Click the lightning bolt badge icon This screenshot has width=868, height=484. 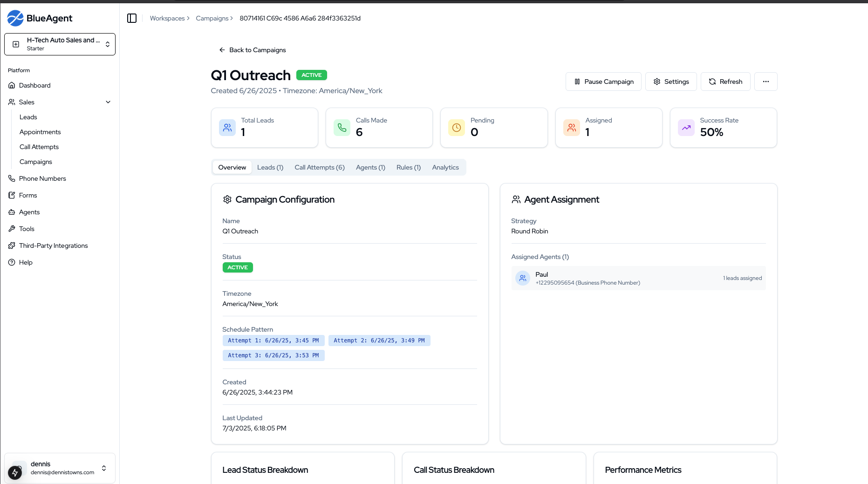tap(15, 473)
